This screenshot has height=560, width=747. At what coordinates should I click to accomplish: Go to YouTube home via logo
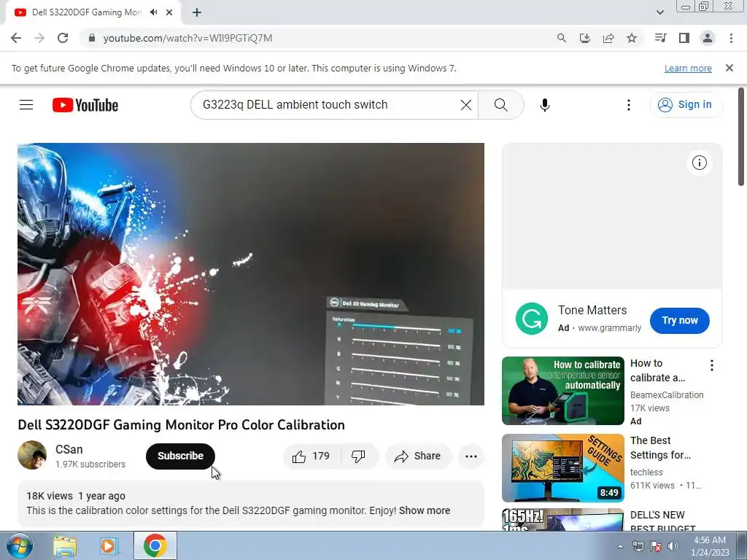click(x=85, y=105)
